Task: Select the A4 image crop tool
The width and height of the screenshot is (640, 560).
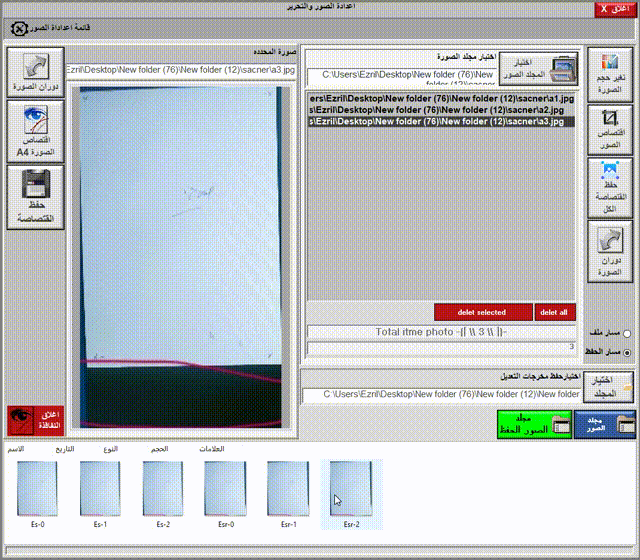Action: (x=35, y=132)
